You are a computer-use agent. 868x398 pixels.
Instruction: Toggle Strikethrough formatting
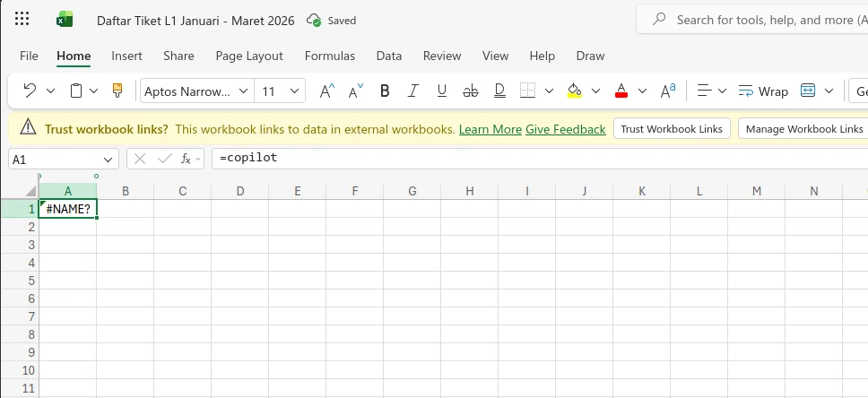click(x=471, y=91)
